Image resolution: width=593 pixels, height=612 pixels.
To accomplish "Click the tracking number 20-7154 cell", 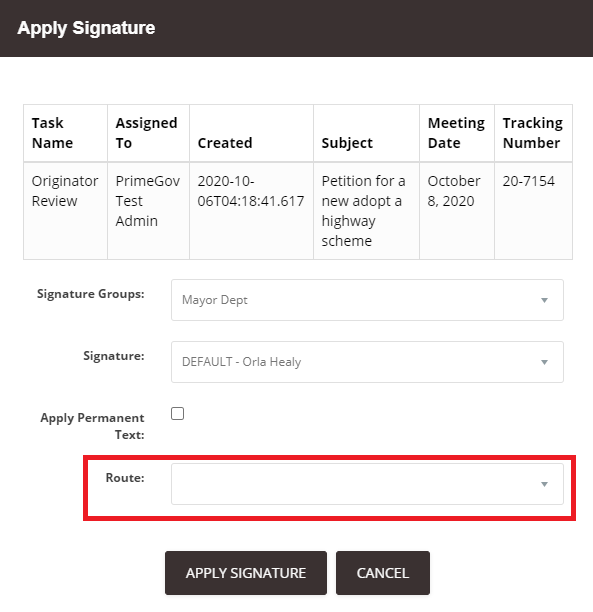I will 534,211.
